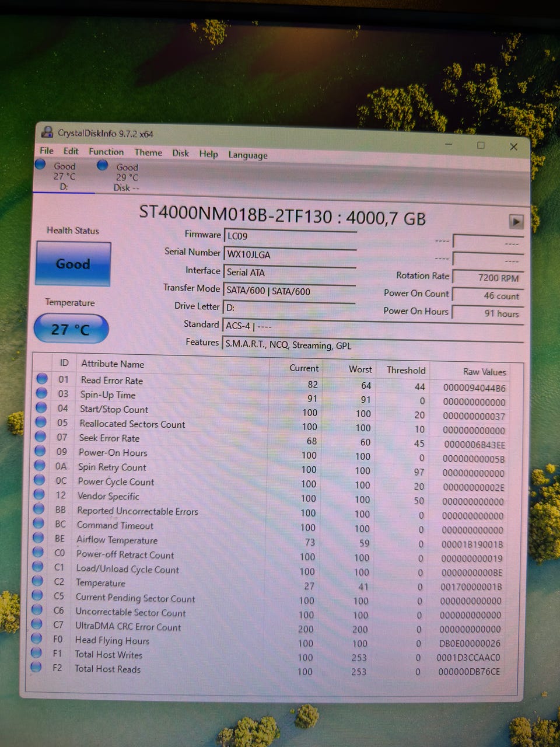Close the CrystalDiskInfo window
560x747 pixels.
coord(513,147)
